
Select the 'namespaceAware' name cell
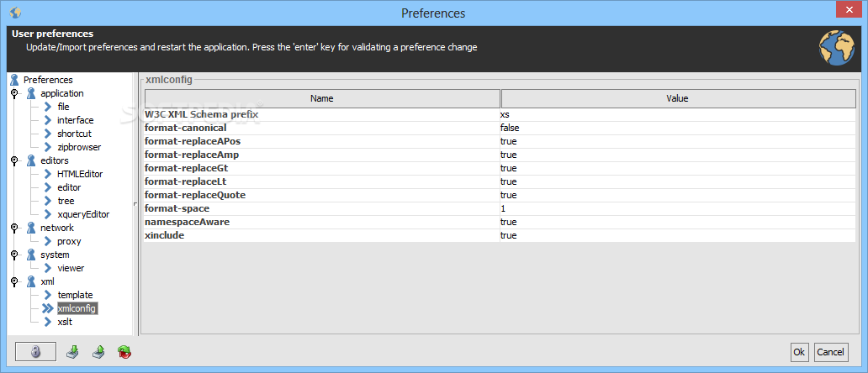[x=321, y=222]
